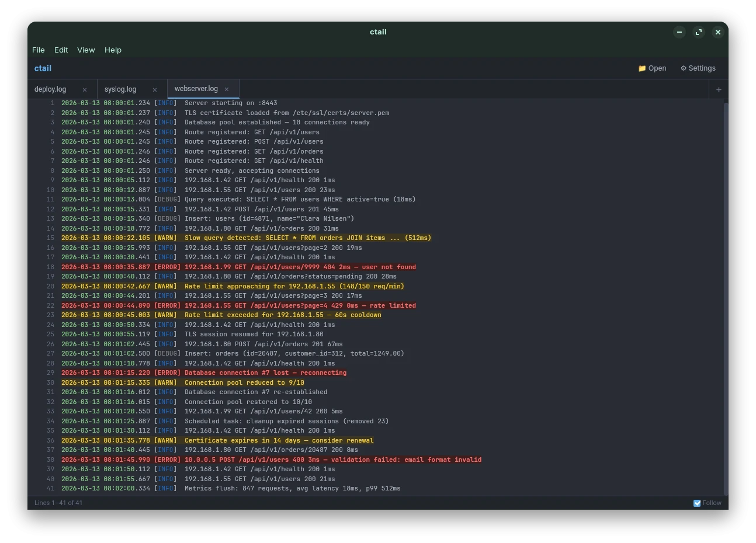Select line 'GET /api/v1/users?page=3 200 17ms'
Viewport: 756px width, 543px height.
click(x=375, y=295)
